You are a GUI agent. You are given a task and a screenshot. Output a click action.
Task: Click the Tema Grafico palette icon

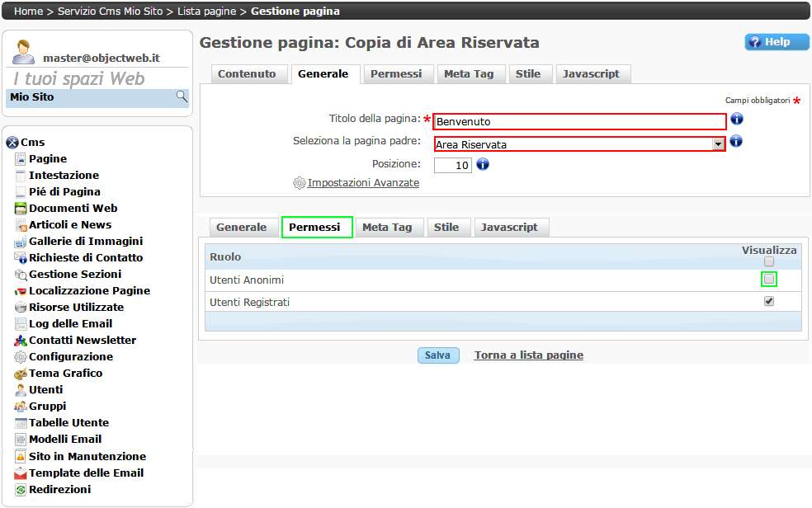click(21, 374)
